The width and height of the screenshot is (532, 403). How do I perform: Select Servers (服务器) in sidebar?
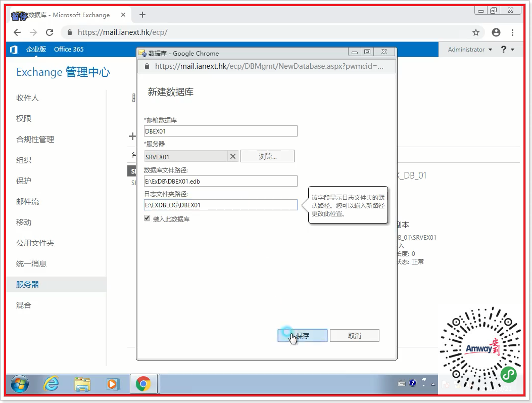tap(56, 284)
